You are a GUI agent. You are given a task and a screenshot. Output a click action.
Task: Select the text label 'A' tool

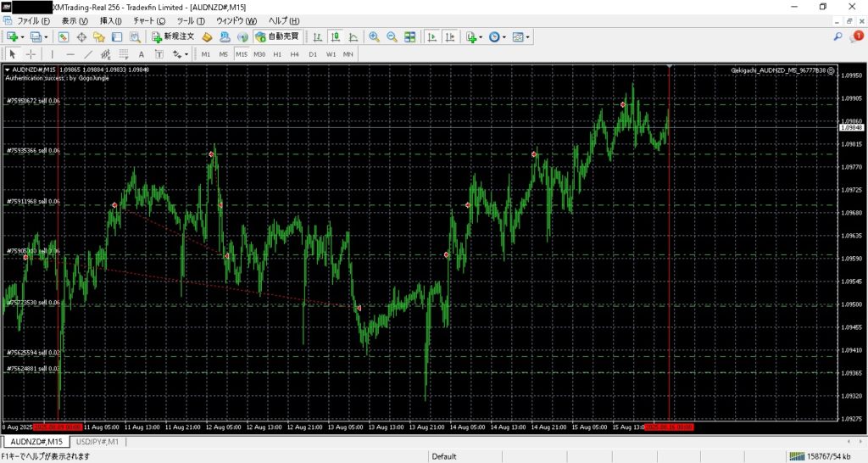click(141, 54)
